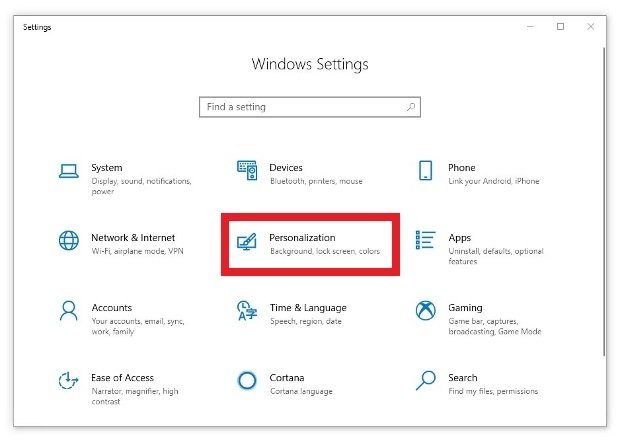Click the Devices keyboard and speaker icon
This screenshot has height=444, width=620.
tap(247, 170)
